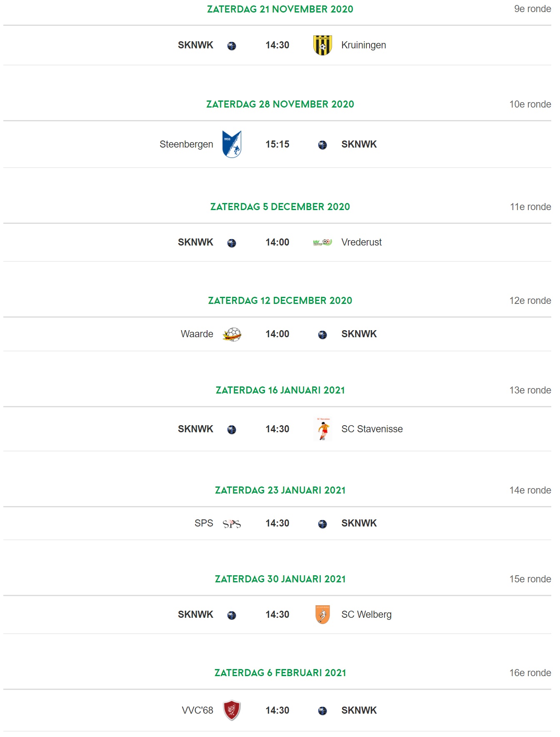560x737 pixels.
Task: Click the Kruiningen yellow-black club crest
Action: [322, 45]
